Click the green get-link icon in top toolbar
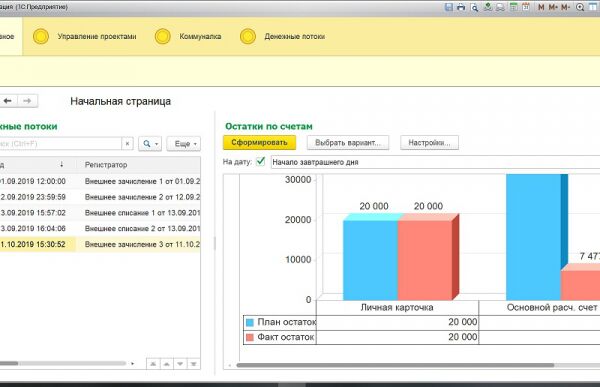This screenshot has width=600, height=387. coord(488,7)
